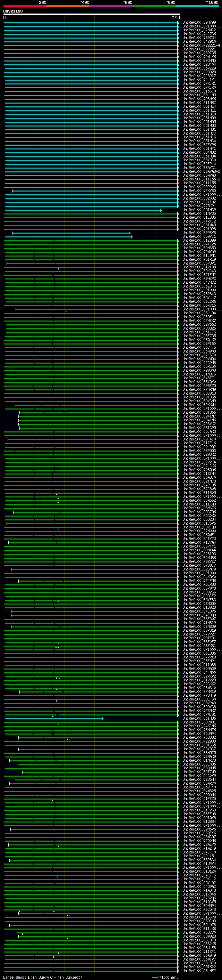The width and height of the screenshot is (222, 980).
Task: Open hit UniRef100_B8FEA8
Action: click(x=199, y=814)
